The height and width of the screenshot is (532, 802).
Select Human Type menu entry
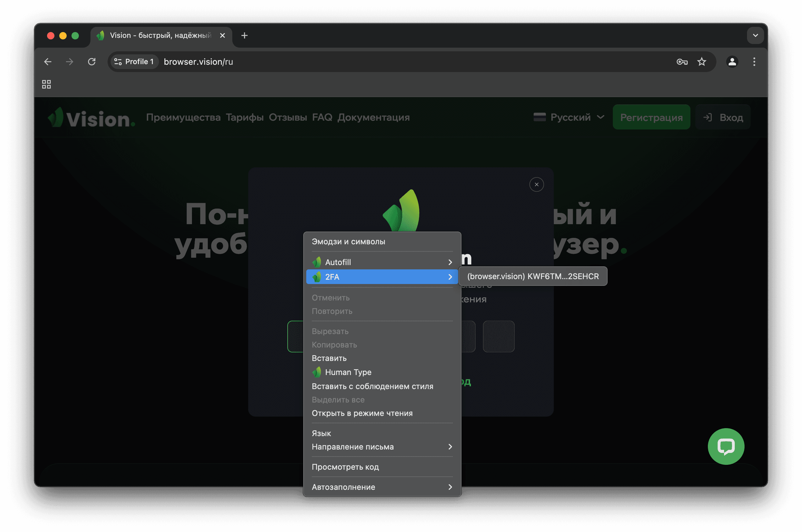click(348, 372)
